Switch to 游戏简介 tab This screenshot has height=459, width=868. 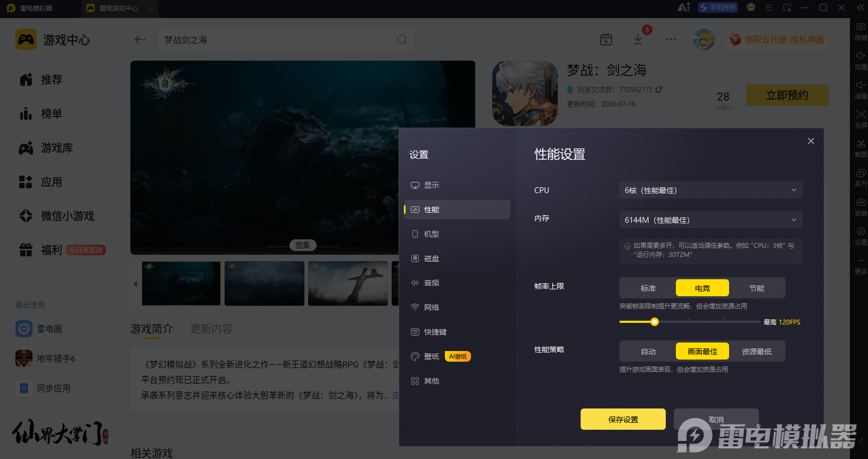click(x=152, y=329)
